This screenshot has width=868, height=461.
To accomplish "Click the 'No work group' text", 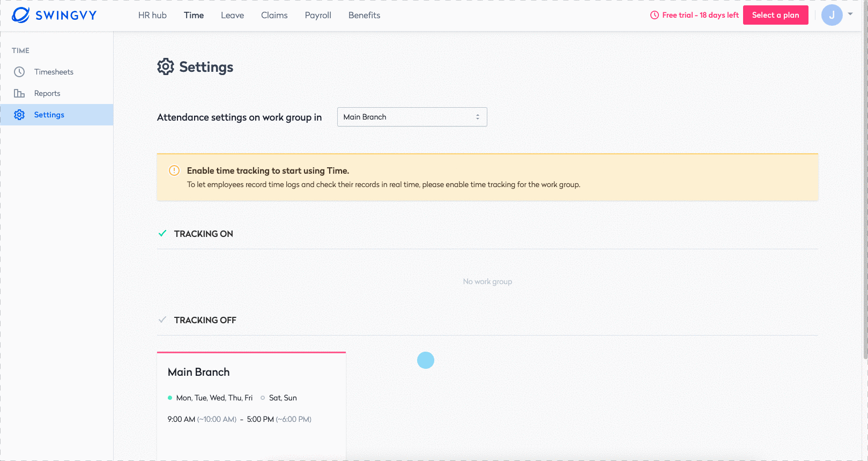I will (x=487, y=281).
